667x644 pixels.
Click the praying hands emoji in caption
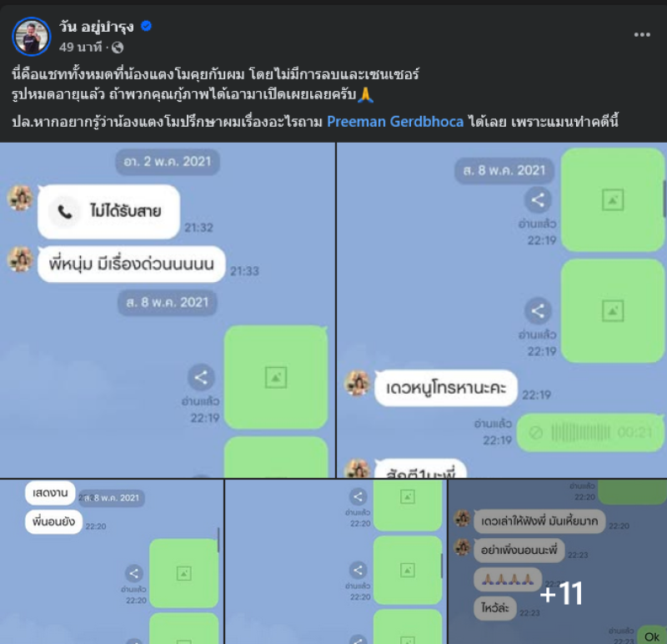(x=365, y=94)
